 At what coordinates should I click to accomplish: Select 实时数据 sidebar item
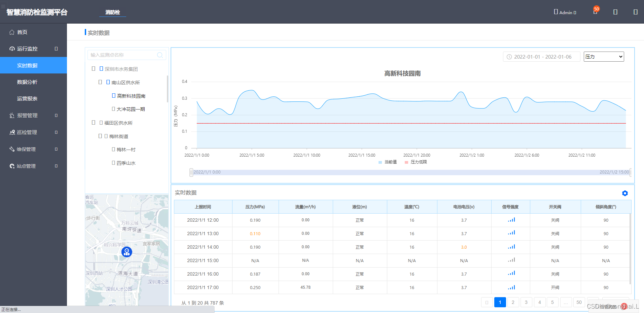33,65
